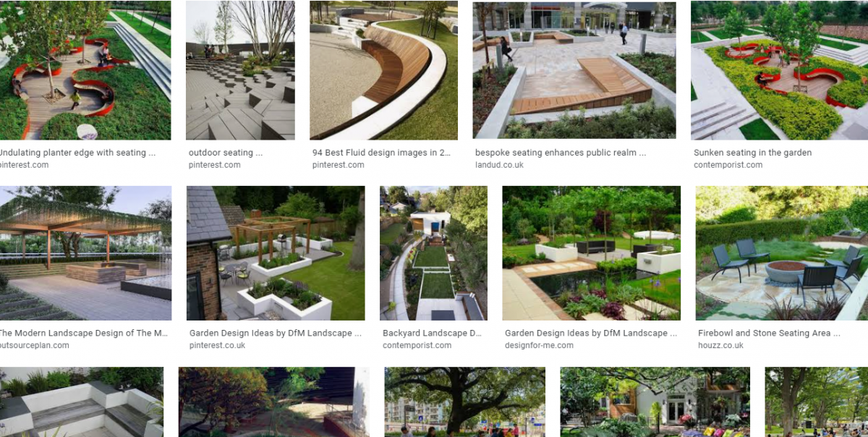
Task: Visit landud.co.uk source link
Action: (x=499, y=165)
